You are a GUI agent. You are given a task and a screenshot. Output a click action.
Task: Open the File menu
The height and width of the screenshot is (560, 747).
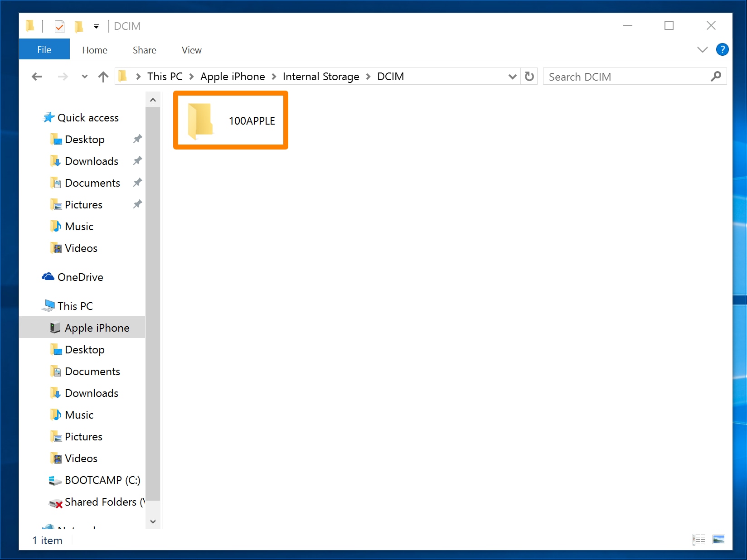(x=44, y=49)
